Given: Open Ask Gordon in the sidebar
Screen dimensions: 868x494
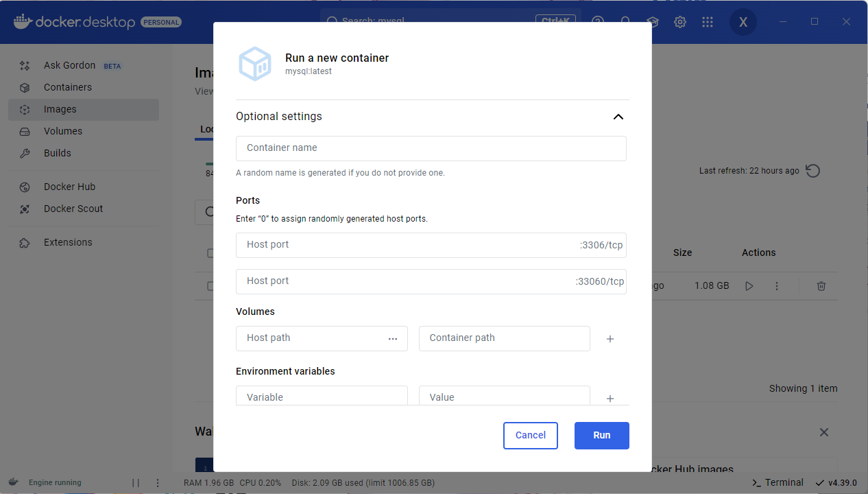Looking at the screenshot, I should point(69,65).
